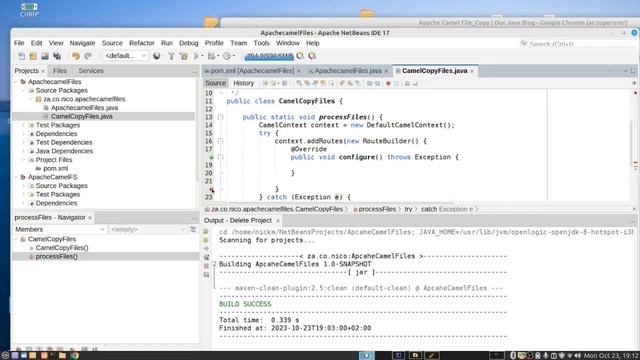Screen dimensions: 640x360
Task: Click the memory usage garbage-collect bar
Action: tap(269, 56)
